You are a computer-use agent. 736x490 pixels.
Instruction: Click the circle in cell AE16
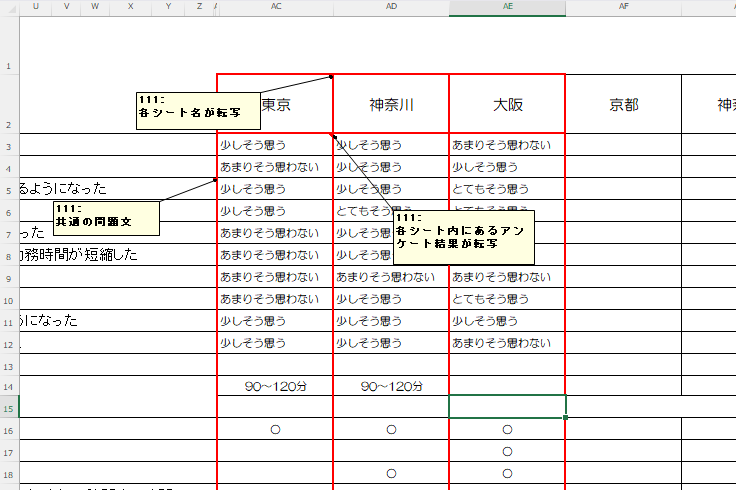click(507, 429)
